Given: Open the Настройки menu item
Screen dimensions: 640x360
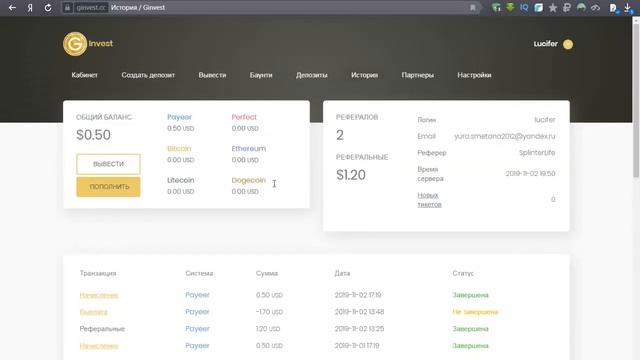Looking at the screenshot, I should (474, 75).
